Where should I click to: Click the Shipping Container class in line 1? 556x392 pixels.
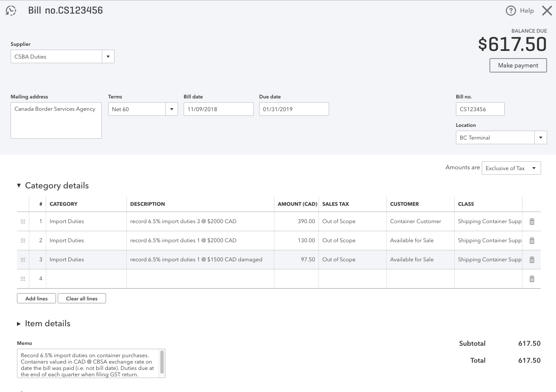tap(490, 221)
